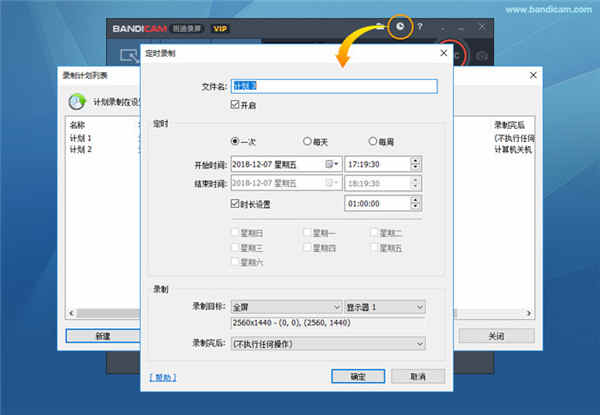The image size is (600, 415).
Task: Open the calendar picker icon for 开始时间 date
Action: click(331, 164)
